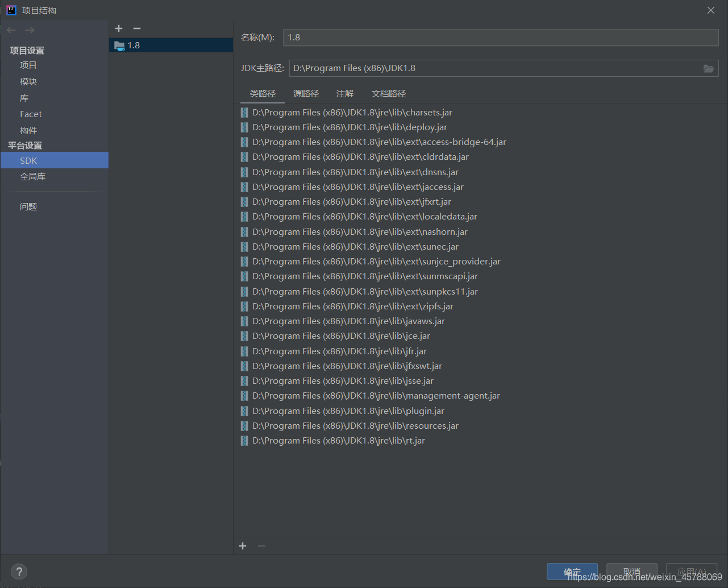Viewport: 728px width, 588px height.
Task: Click jar icon beside rt.jar
Action: [244, 441]
